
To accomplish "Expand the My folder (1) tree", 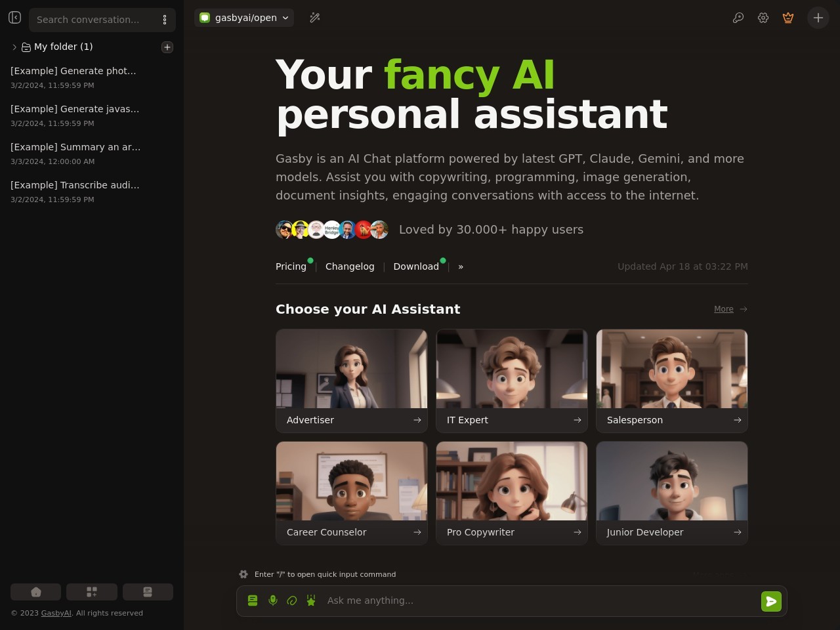I will tap(14, 47).
